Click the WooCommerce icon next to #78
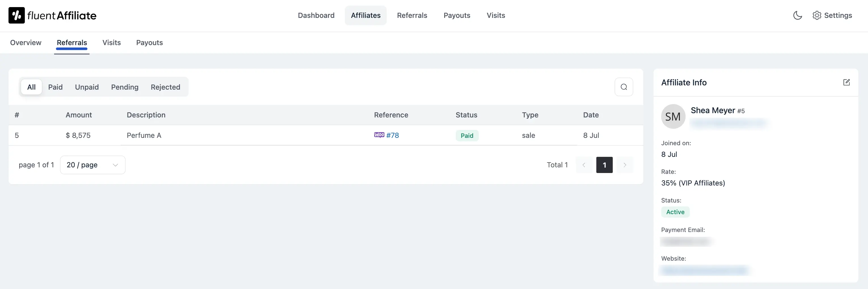Screen dimensions: 868x289 point(379,135)
